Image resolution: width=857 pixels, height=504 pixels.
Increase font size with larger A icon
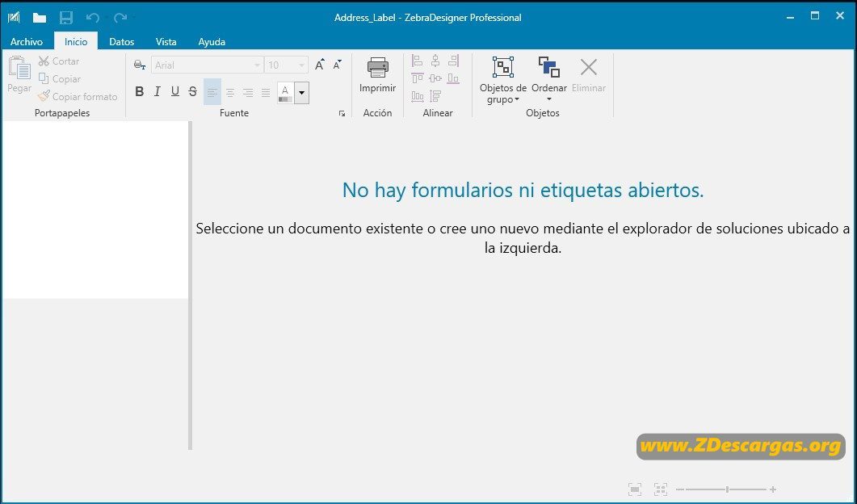(320, 65)
